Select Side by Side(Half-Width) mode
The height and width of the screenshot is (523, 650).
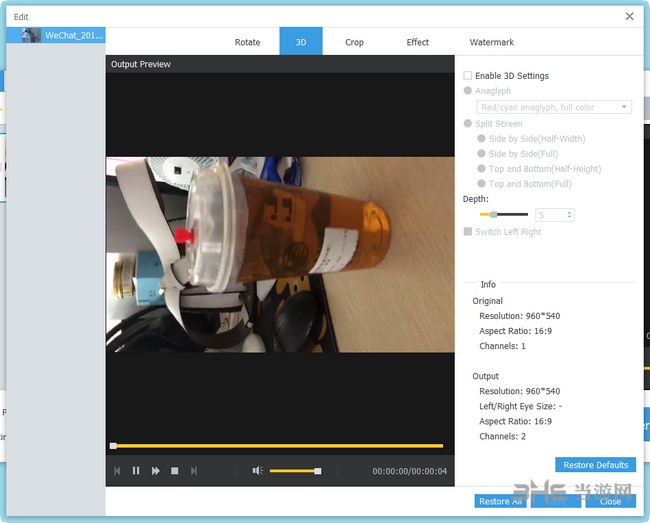(481, 138)
